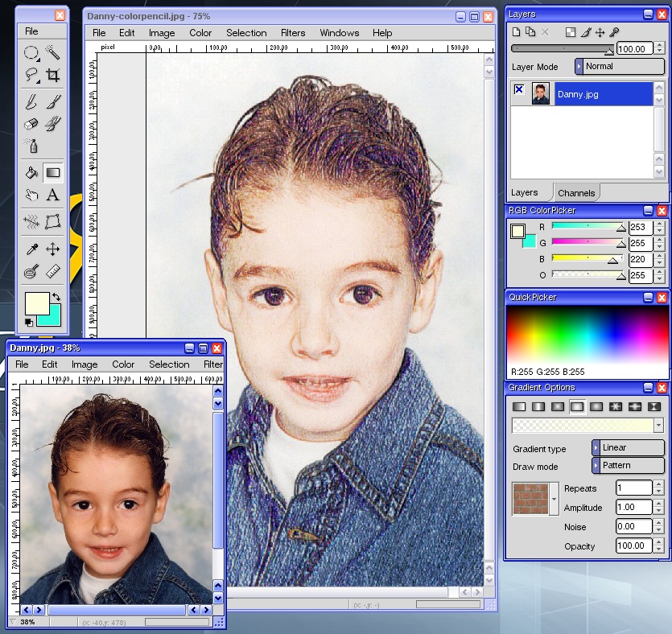The width and height of the screenshot is (672, 634).
Task: Open the Color menu in Danny.jpg window
Action: point(123,364)
